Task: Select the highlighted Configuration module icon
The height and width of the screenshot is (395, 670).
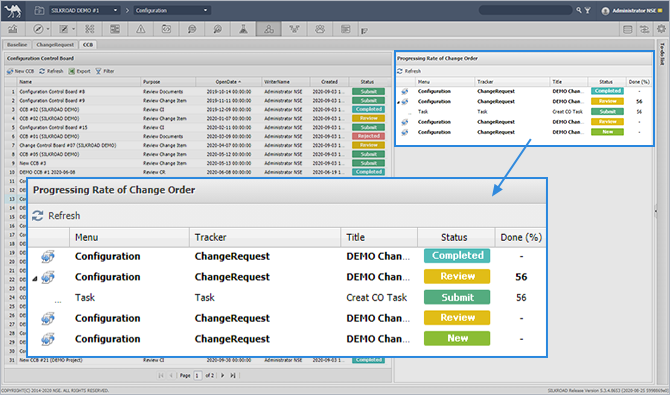Action: tap(269, 29)
